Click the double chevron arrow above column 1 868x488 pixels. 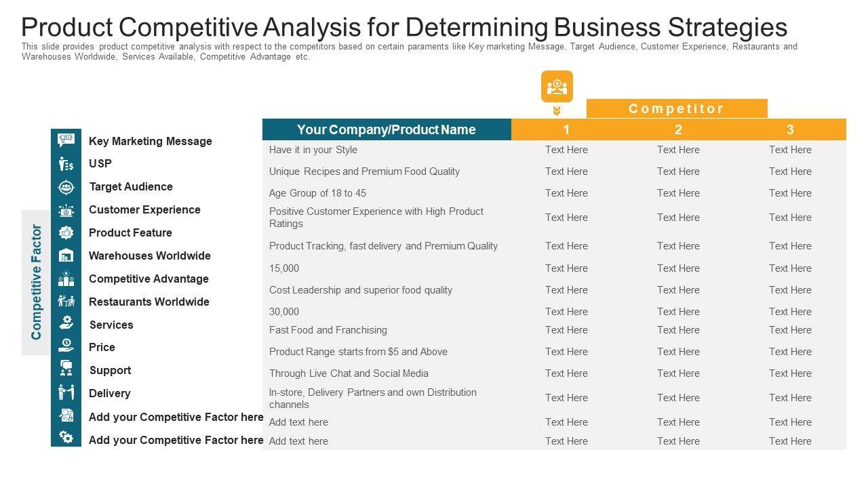tap(557, 110)
